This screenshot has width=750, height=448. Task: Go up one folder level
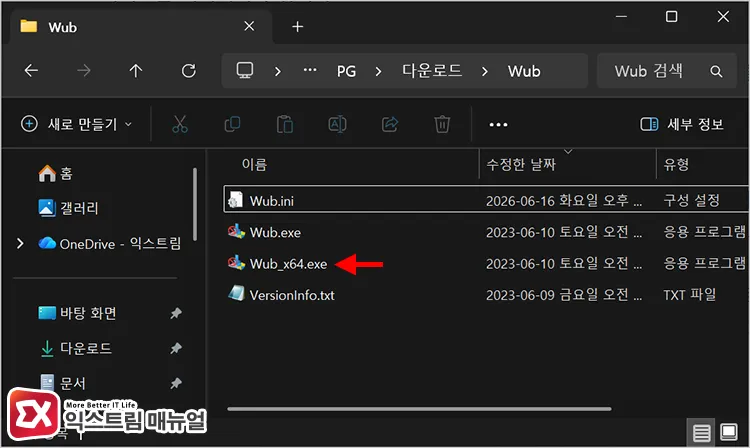click(136, 71)
